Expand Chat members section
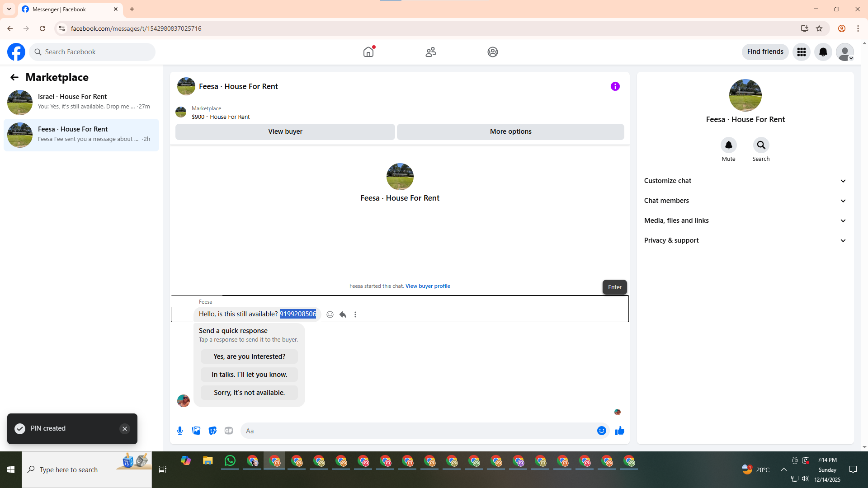Image resolution: width=868 pixels, height=488 pixels. [x=745, y=201]
